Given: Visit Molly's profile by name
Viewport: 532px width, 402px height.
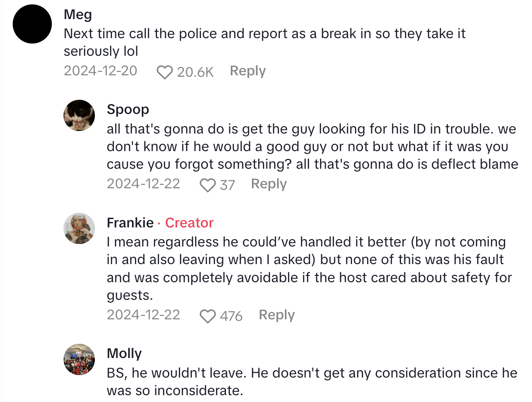Looking at the screenshot, I should [x=124, y=354].
